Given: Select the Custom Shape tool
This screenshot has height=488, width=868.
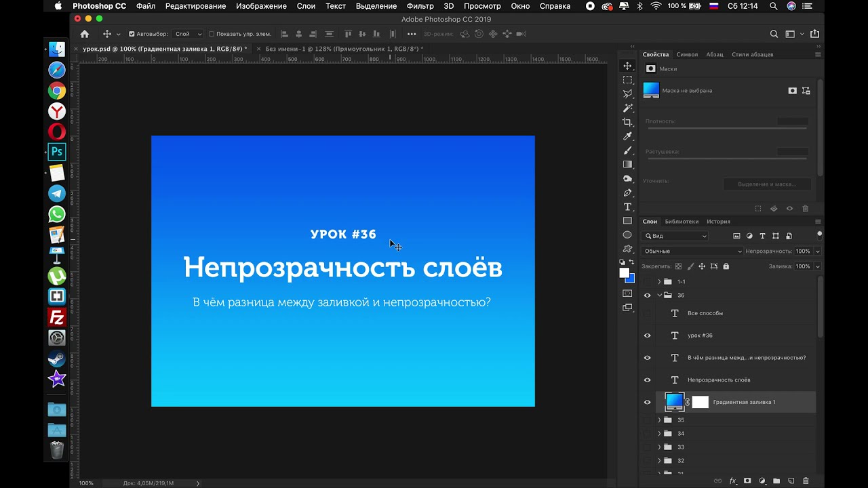Looking at the screenshot, I should (627, 249).
